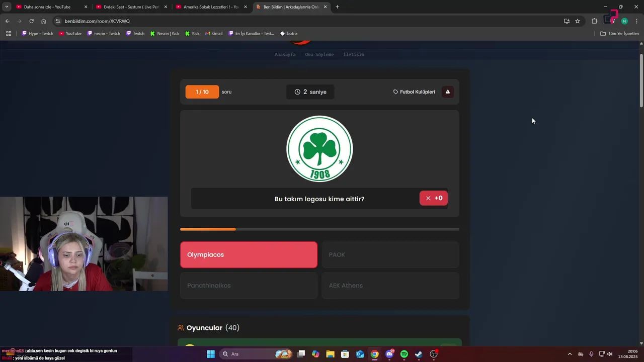
Task: Select the PAOK answer
Action: pyautogui.click(x=390, y=254)
